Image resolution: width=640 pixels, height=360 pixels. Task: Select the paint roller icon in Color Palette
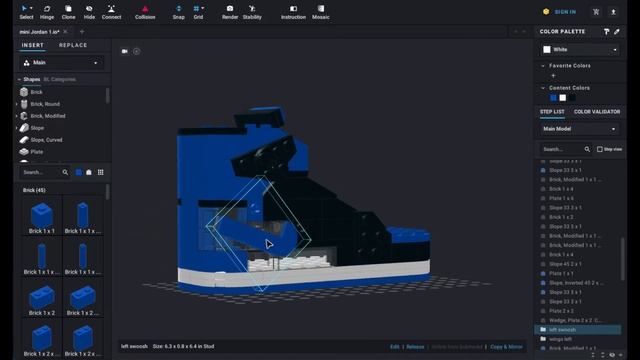pyautogui.click(x=607, y=31)
